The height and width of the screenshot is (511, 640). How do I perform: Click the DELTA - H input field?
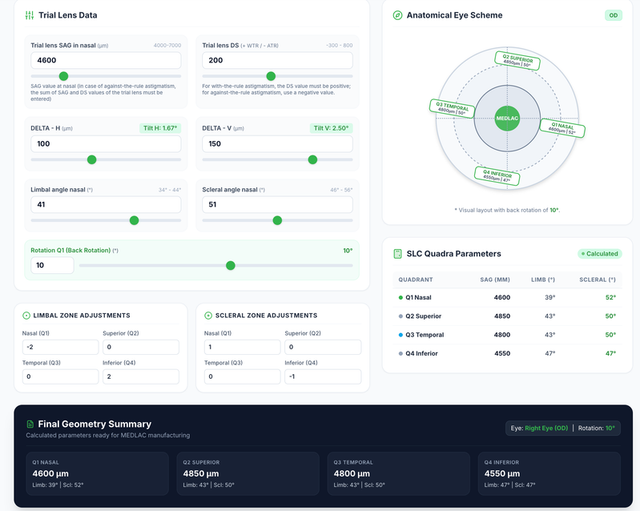click(106, 144)
